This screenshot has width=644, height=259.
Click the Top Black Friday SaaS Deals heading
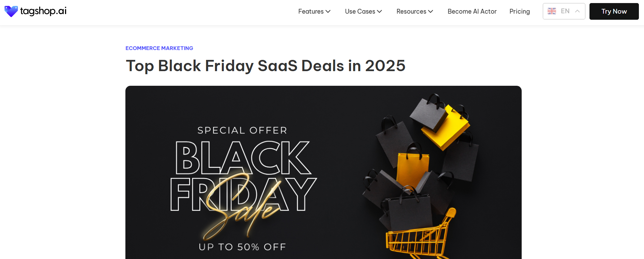point(265,66)
